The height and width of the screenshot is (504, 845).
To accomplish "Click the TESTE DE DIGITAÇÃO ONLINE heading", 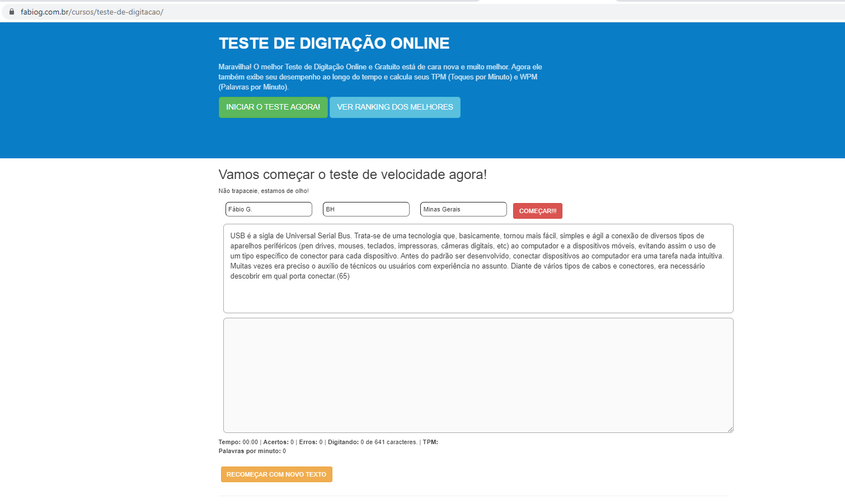I will (x=334, y=43).
